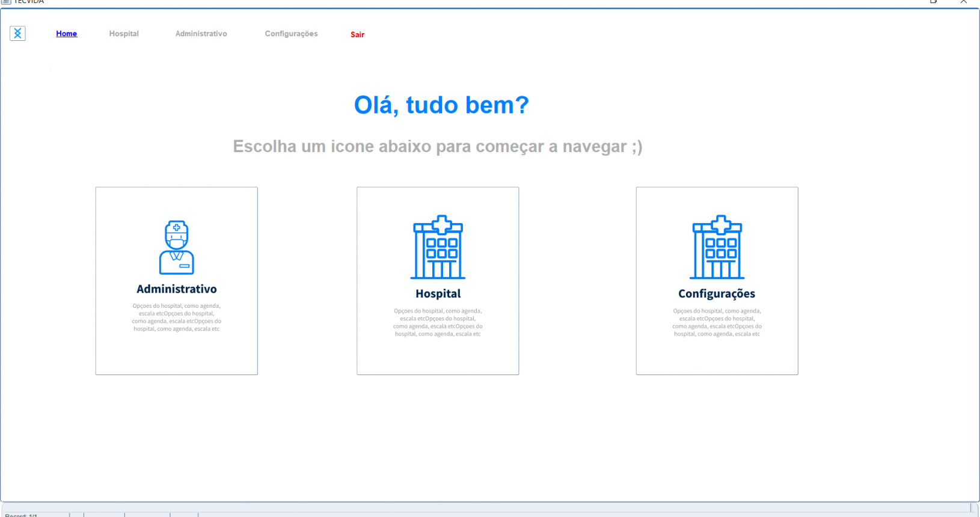Select the Administrativo card title
This screenshot has height=517, width=980.
177,289
